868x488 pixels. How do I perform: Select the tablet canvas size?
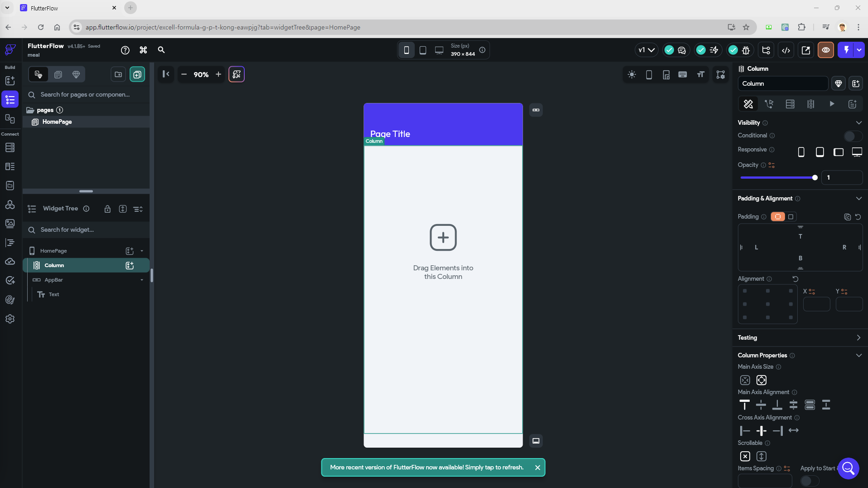pos(423,50)
